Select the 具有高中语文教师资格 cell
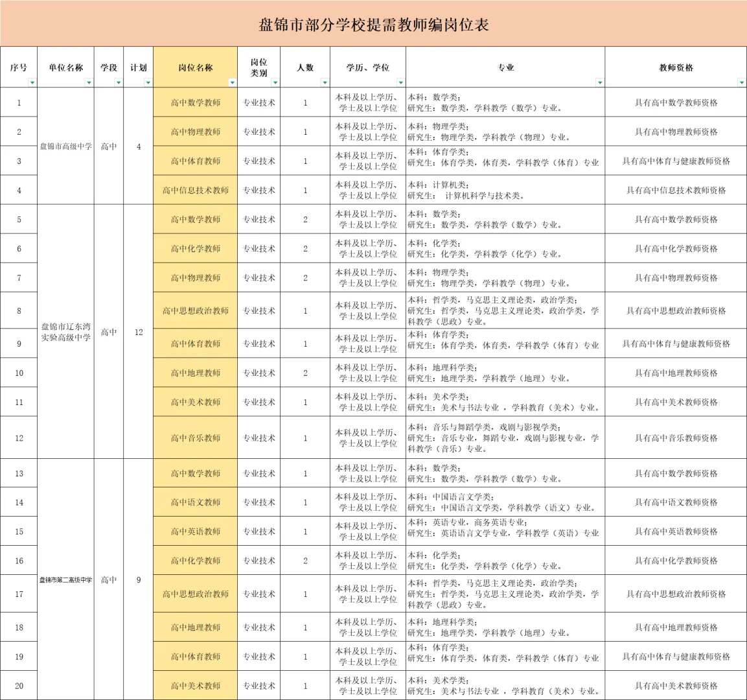Viewport: 747px width, 700px height. pos(676,502)
